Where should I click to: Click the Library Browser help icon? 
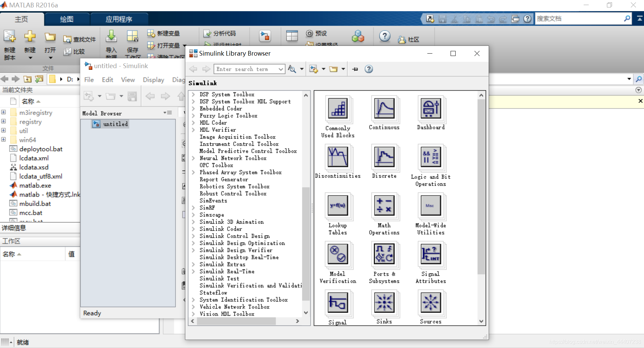tap(369, 69)
